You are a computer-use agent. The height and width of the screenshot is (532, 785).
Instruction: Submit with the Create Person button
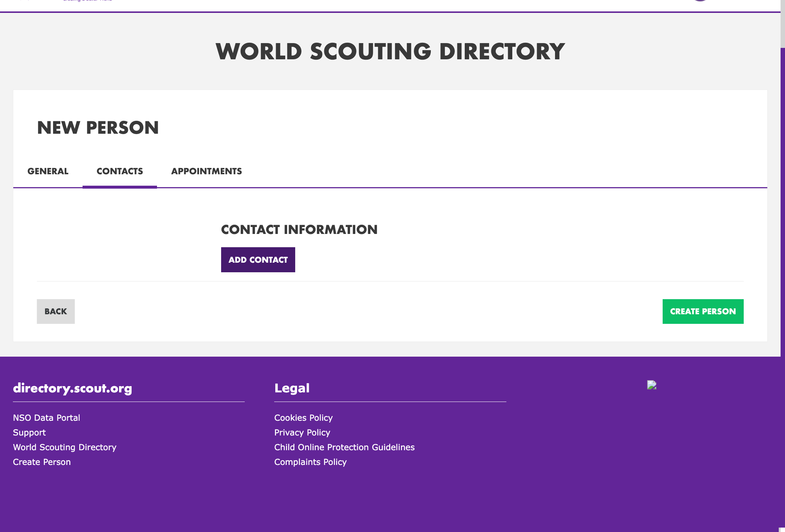(x=703, y=311)
